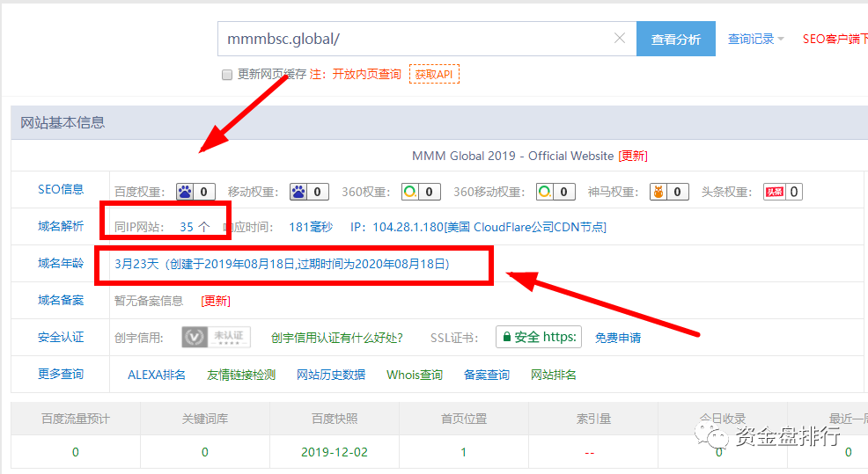Open the ALEXA排名 link

pyautogui.click(x=157, y=375)
